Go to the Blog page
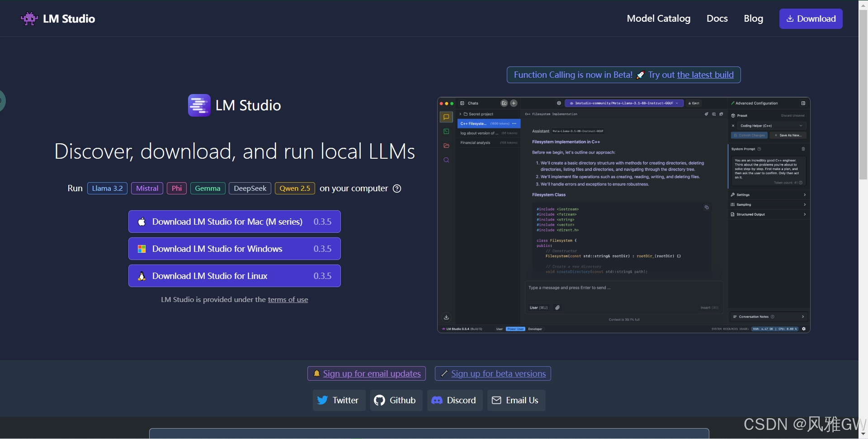 pyautogui.click(x=753, y=19)
